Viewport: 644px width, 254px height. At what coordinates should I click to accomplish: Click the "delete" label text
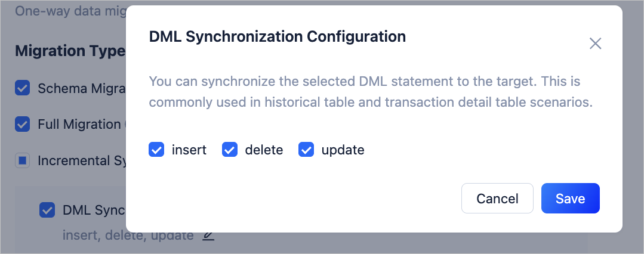click(264, 150)
